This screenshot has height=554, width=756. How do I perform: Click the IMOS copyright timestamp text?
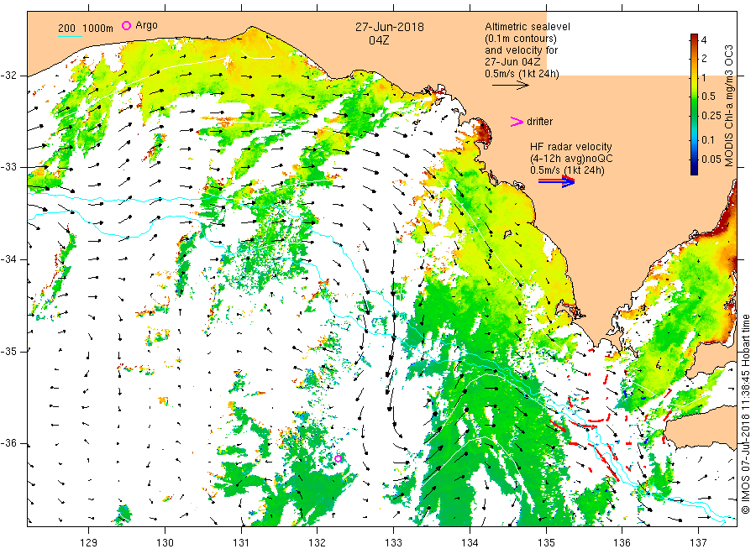click(745, 415)
